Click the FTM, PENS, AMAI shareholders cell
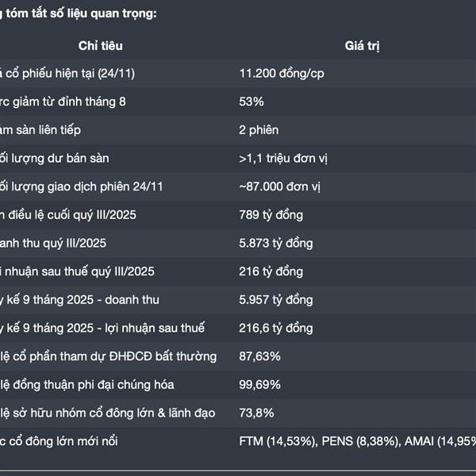476x476 pixels. [x=357, y=441]
